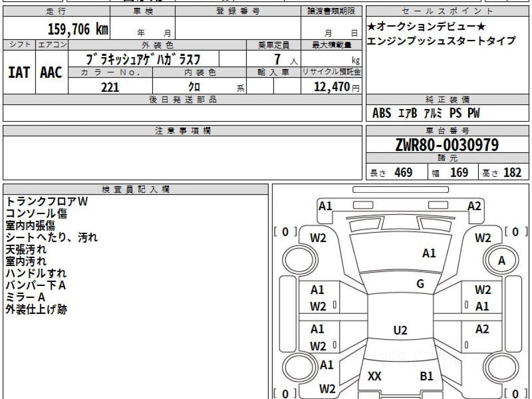Select the inspector note 外装仕上げ跡

click(36, 309)
